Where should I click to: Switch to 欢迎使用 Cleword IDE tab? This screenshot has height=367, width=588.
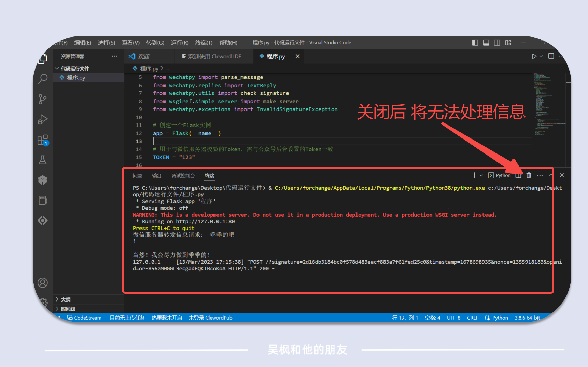[x=215, y=56]
